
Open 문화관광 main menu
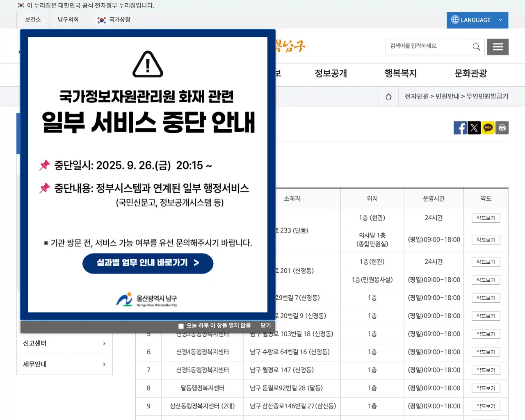click(470, 73)
